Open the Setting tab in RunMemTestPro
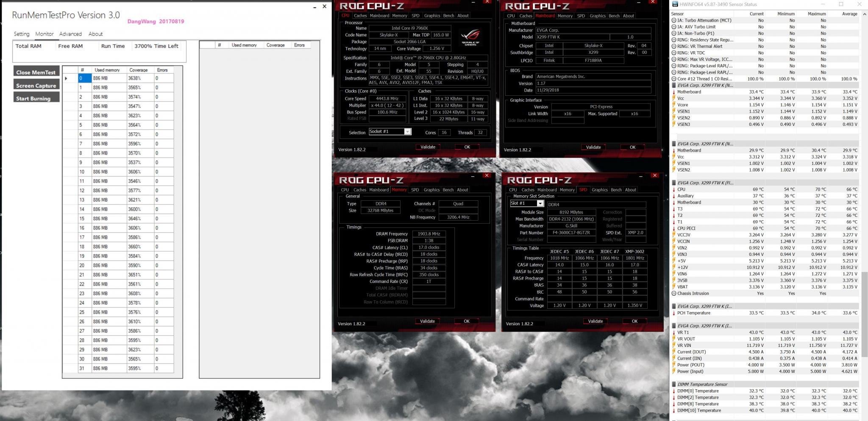 pos(22,34)
